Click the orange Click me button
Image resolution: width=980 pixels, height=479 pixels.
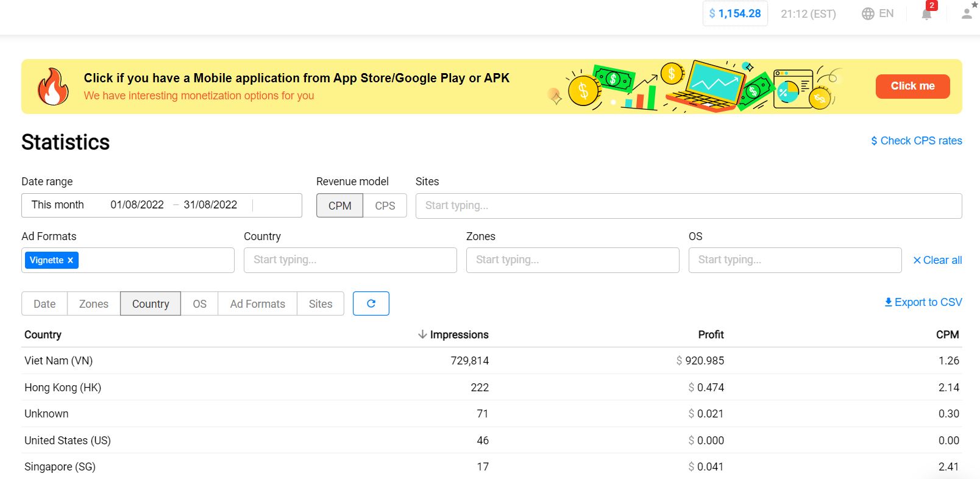912,87
